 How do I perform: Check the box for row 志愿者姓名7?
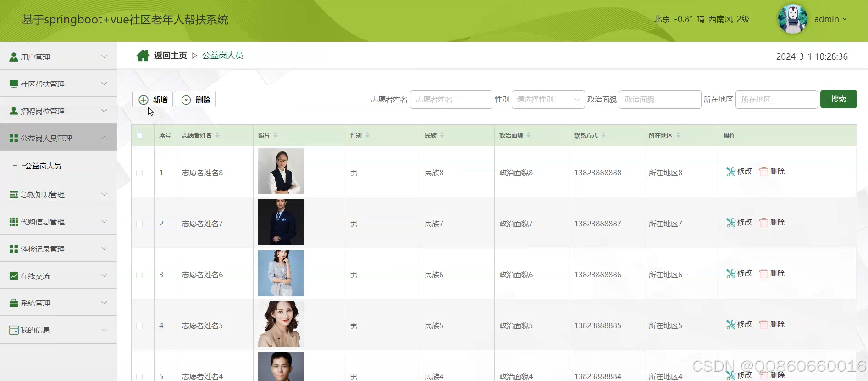[x=139, y=224]
